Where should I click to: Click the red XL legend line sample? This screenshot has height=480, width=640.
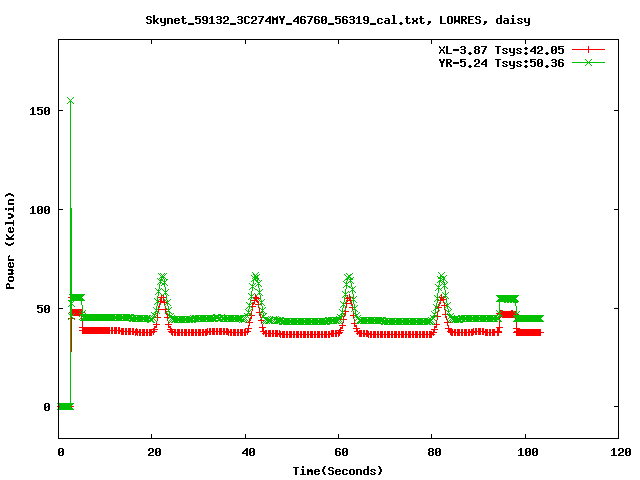click(588, 50)
